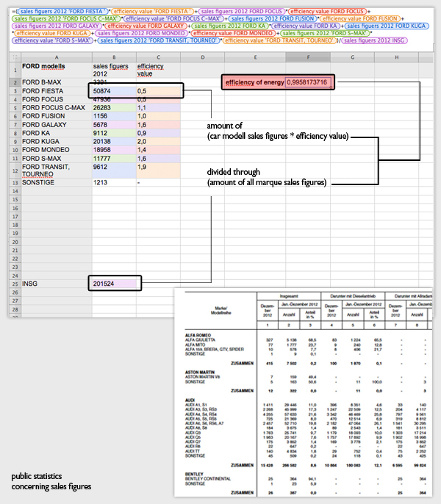
Task: Select the 1156 sales cell
Action: coord(114,116)
